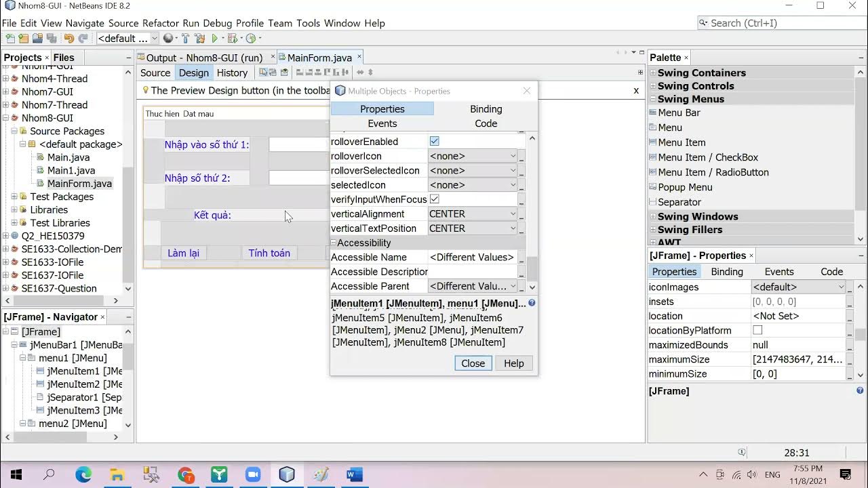Click the Open Project toolbar icon
The height and width of the screenshot is (488, 868).
tap(37, 39)
